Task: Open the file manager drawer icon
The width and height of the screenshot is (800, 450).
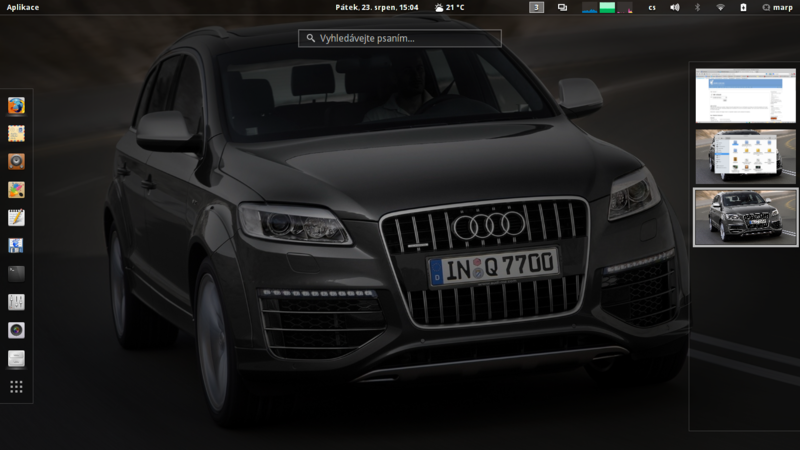Action: click(16, 358)
